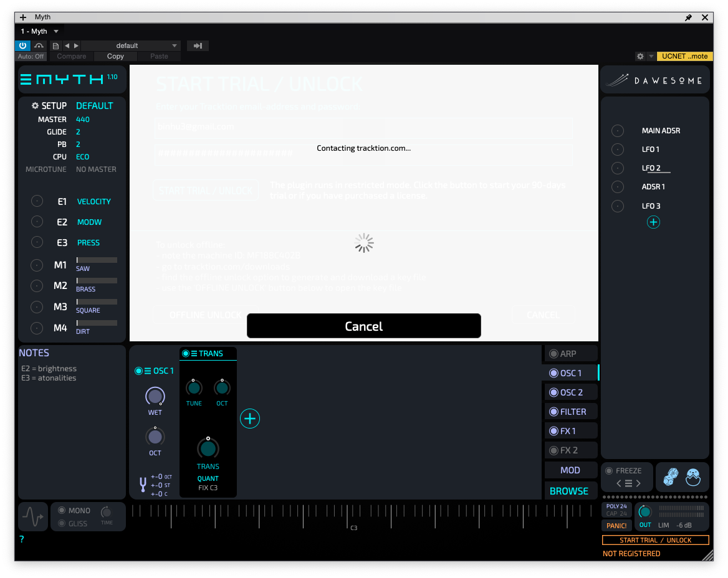Select ADSR 1 modulator

point(653,186)
